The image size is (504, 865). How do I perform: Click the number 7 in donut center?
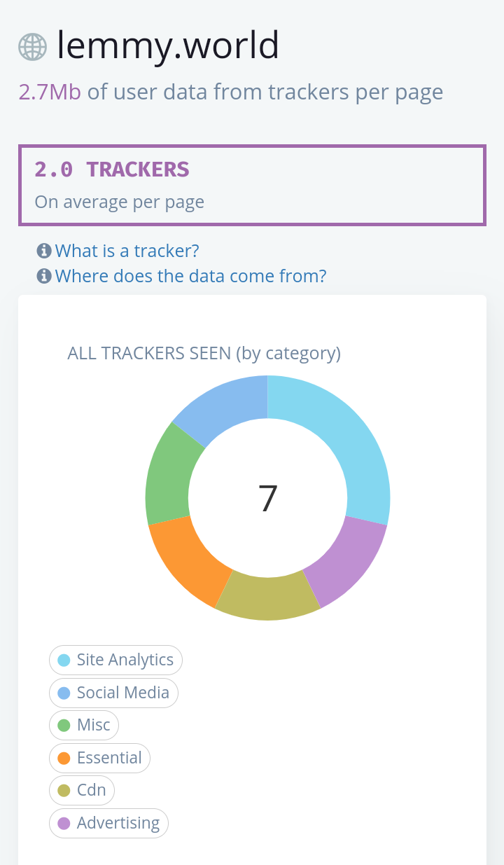pyautogui.click(x=268, y=498)
